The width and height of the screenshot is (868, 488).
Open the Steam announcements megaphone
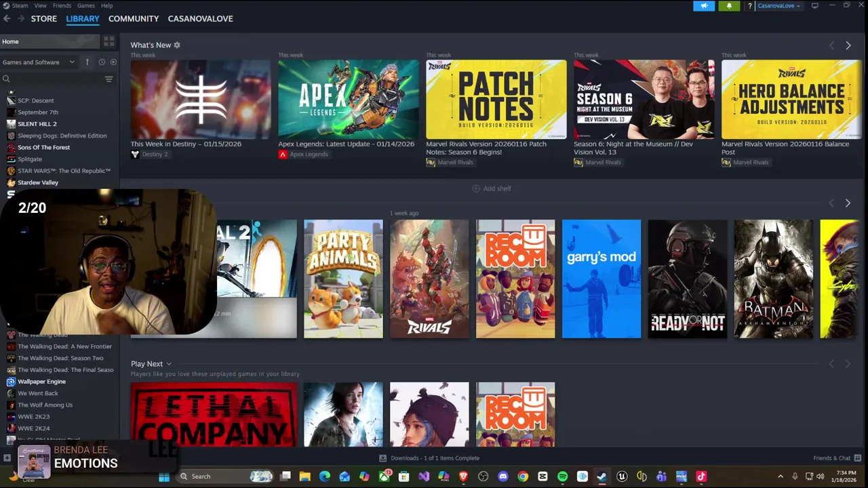[x=704, y=6]
